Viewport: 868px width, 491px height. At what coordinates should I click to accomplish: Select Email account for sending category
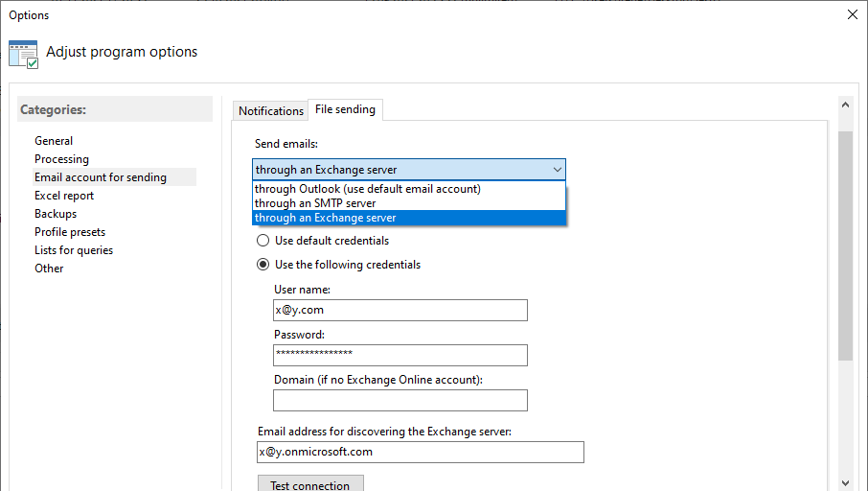pyautogui.click(x=114, y=177)
